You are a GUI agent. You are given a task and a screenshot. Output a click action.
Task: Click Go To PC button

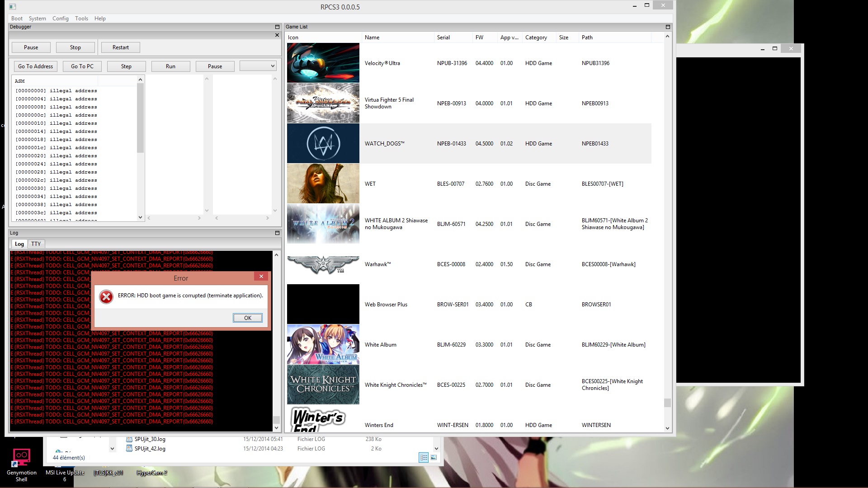(82, 66)
